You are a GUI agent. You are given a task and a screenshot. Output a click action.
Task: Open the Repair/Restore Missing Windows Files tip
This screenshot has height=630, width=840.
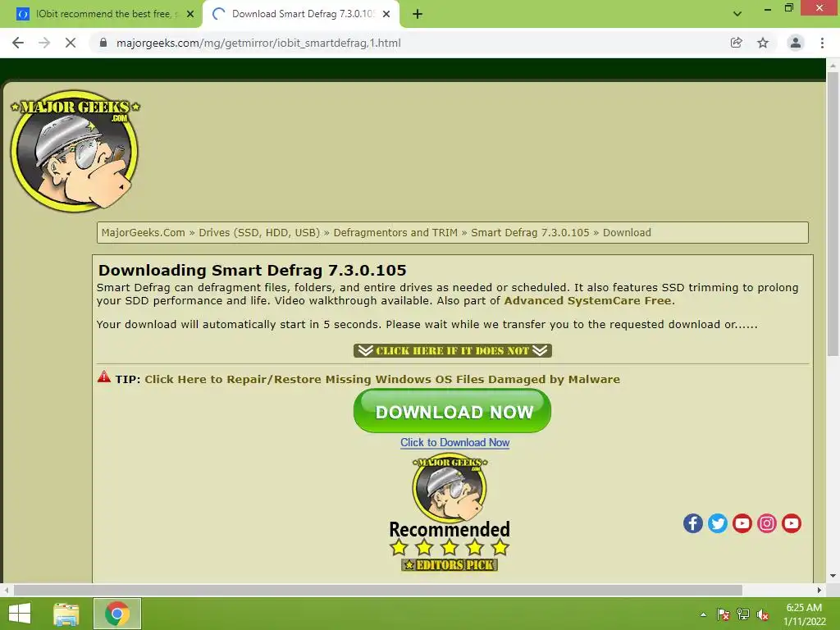[x=382, y=379]
